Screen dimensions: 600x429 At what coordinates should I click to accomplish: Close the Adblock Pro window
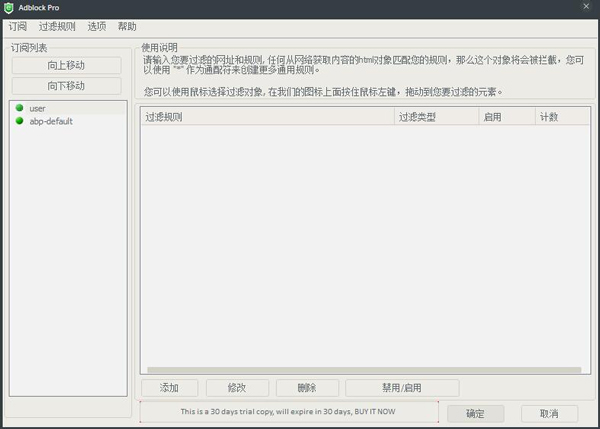pyautogui.click(x=586, y=6)
